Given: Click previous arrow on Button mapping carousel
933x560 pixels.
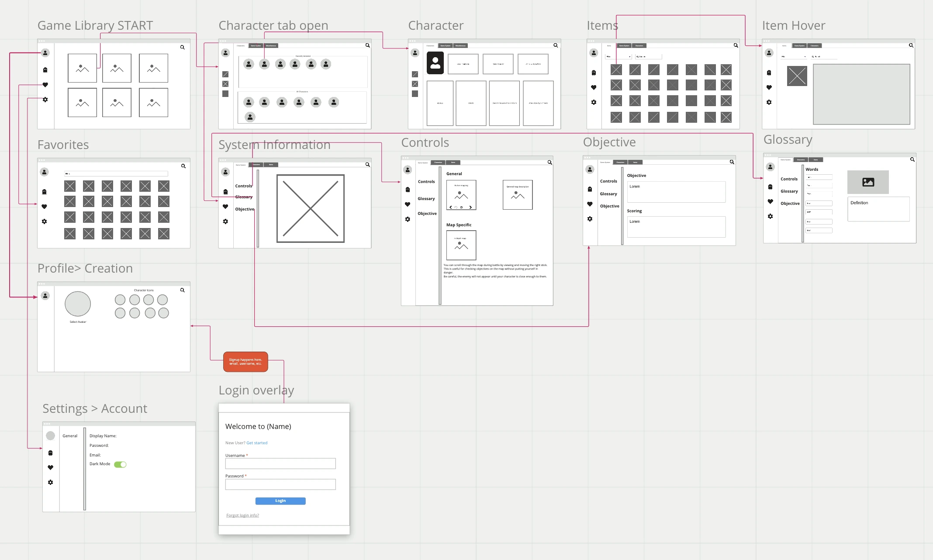Looking at the screenshot, I should tap(451, 207).
